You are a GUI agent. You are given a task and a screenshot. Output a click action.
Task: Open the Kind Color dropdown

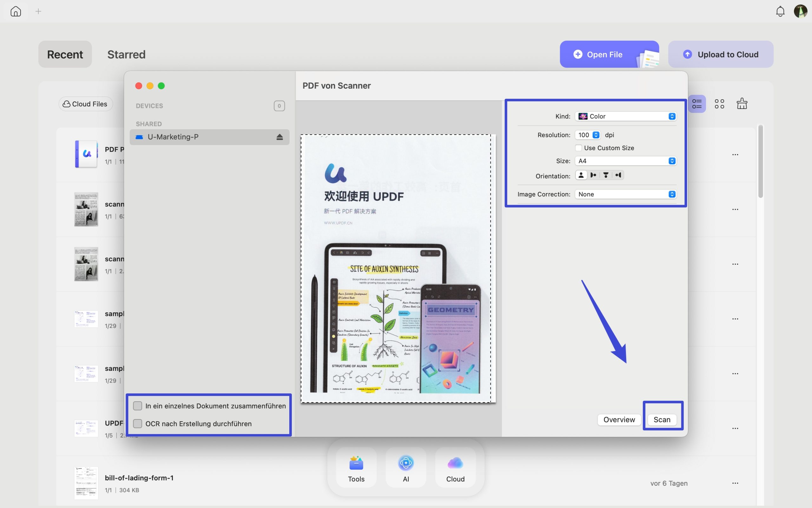point(625,116)
